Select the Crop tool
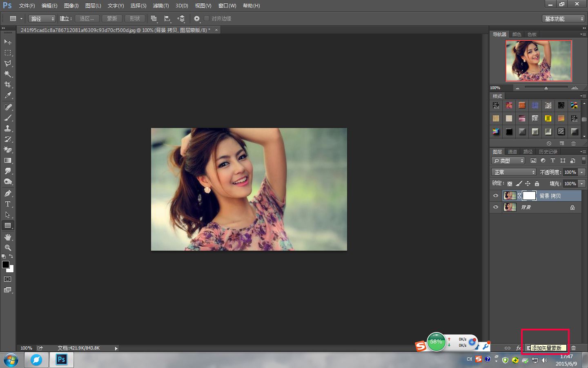This screenshot has height=368, width=588. pos(7,85)
